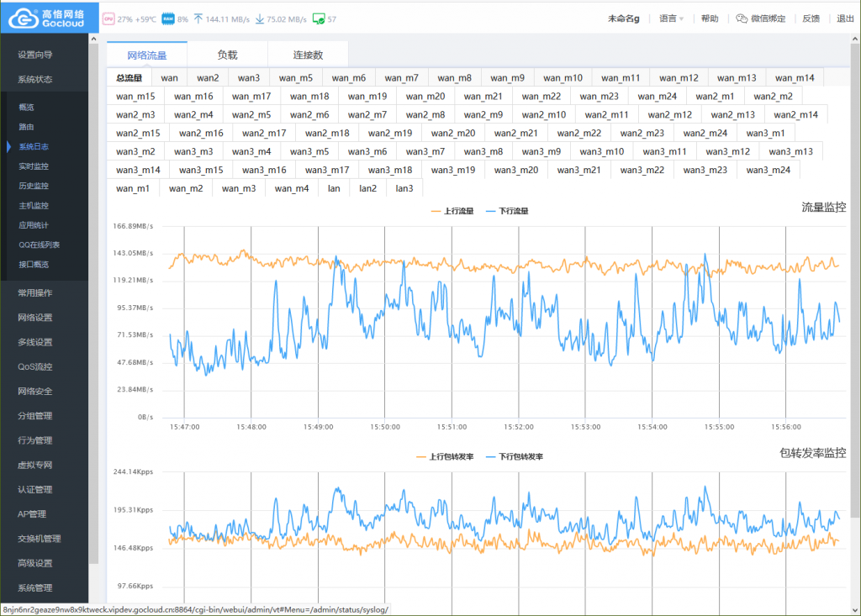Select the wan3_m1 interface tab
The width and height of the screenshot is (861, 616).
765,133
